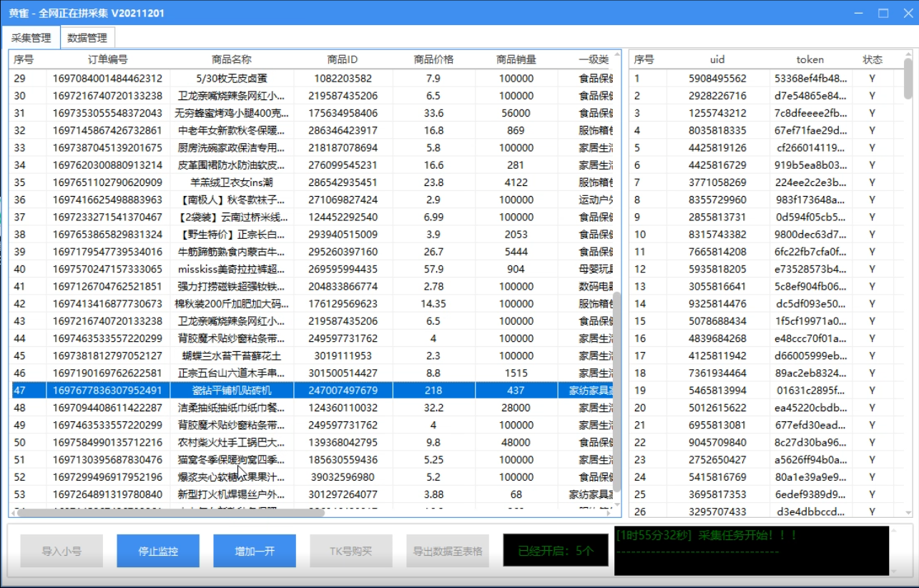Select the 蝴蝶兰水苔干苔藓花土 row

click(x=312, y=356)
